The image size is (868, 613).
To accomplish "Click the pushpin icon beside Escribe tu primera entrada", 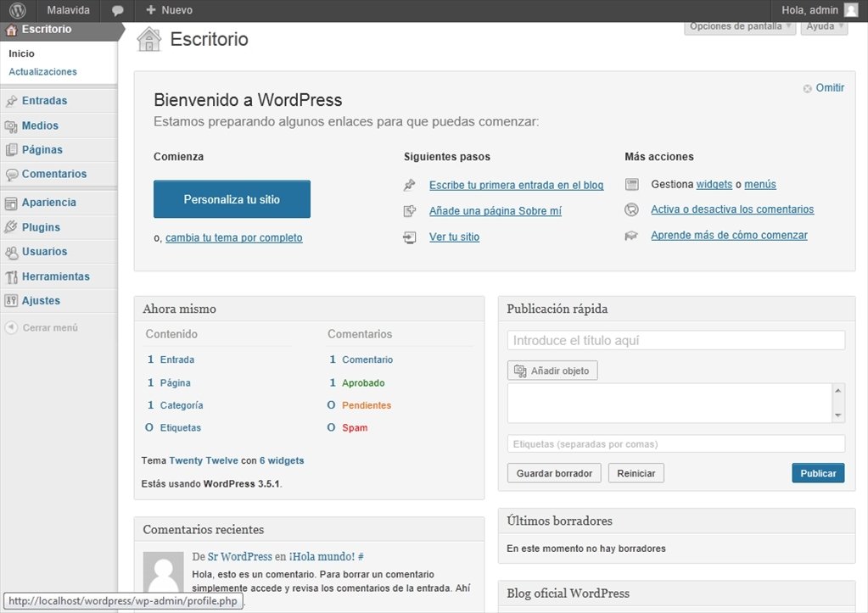I will click(410, 185).
